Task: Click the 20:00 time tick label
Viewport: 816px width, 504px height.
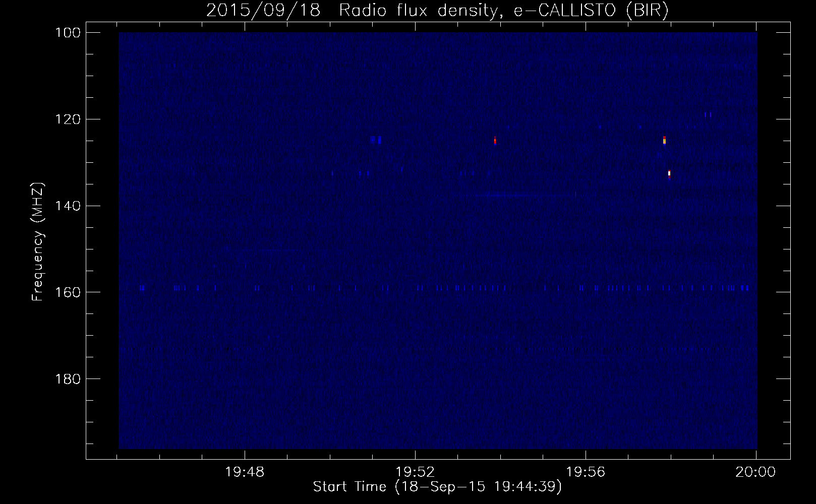Action: [x=756, y=472]
